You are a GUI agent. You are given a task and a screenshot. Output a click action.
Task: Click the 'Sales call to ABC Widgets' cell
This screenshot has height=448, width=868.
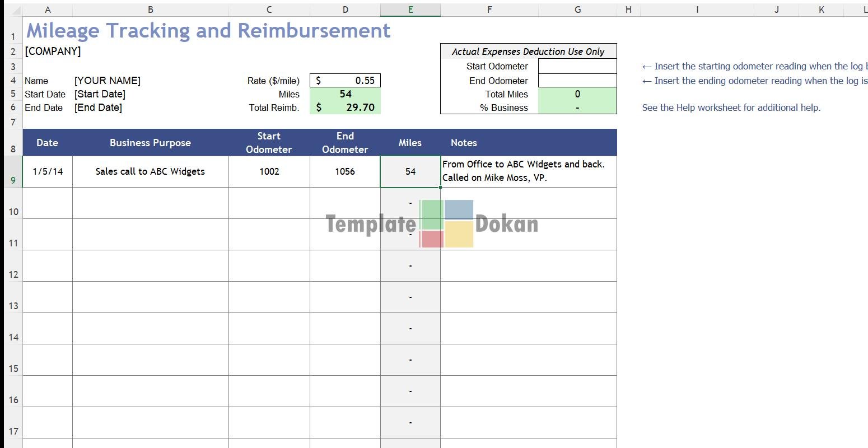coord(150,171)
